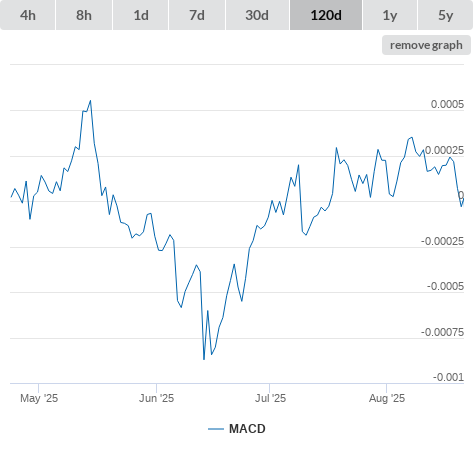Show the 5y time range
The height and width of the screenshot is (455, 474).
pos(446,15)
